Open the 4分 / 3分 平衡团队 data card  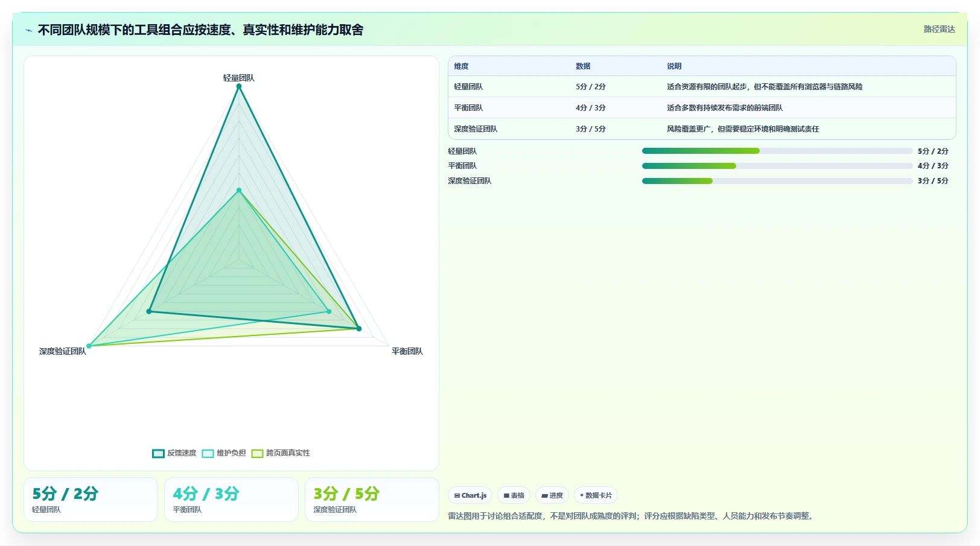point(231,500)
